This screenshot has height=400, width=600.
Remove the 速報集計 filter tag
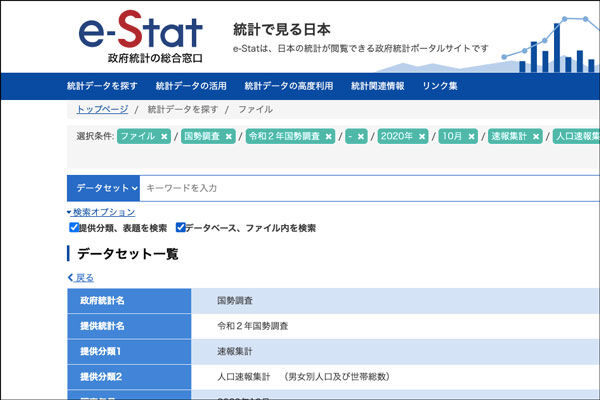536,136
